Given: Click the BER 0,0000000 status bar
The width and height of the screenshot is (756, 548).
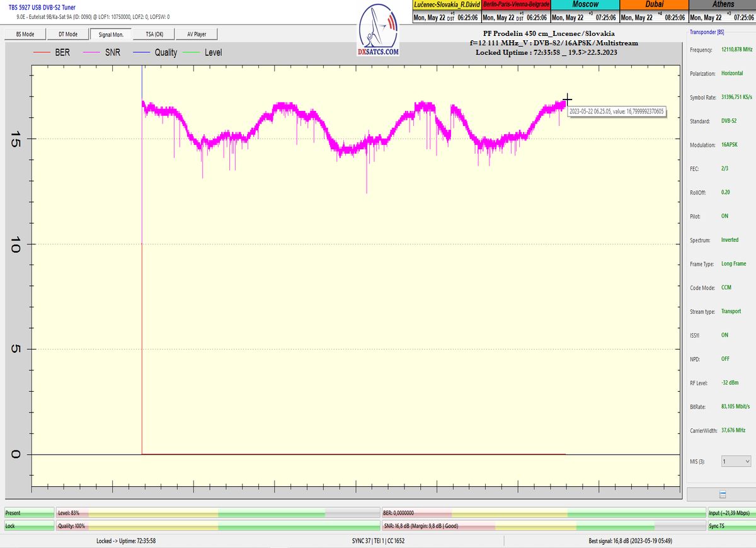Looking at the screenshot, I should point(543,513).
